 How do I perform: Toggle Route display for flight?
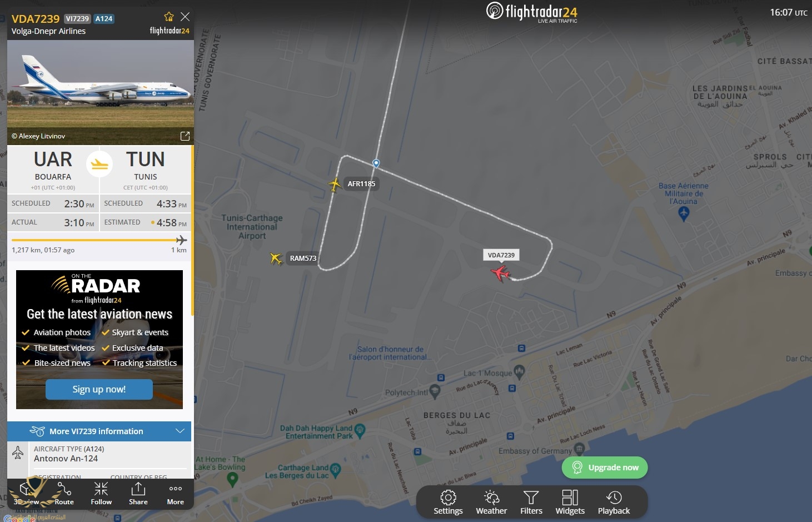tap(64, 494)
